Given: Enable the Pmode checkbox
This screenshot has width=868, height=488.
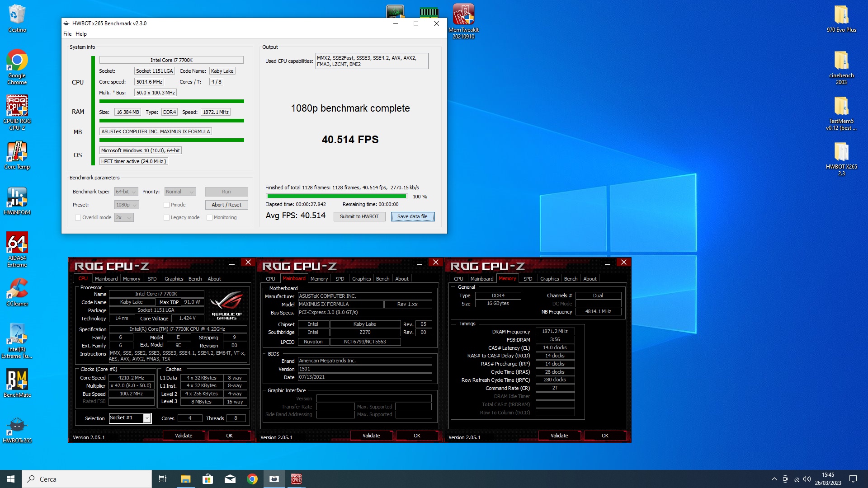Looking at the screenshot, I should click(x=166, y=205).
